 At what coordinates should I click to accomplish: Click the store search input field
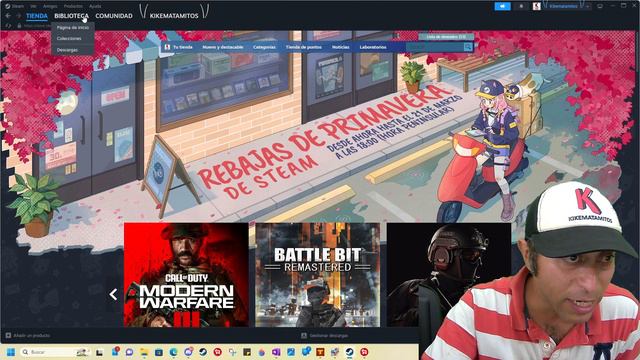pos(434,47)
